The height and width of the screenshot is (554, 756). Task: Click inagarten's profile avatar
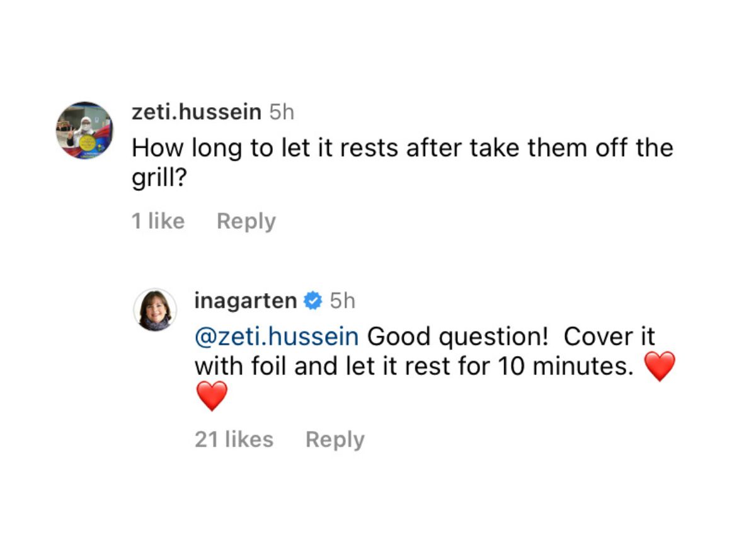[x=154, y=309]
